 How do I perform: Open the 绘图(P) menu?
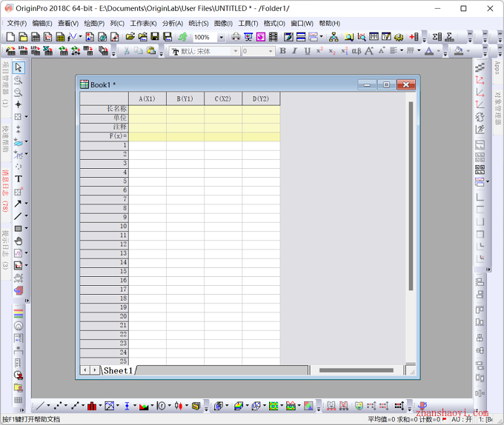click(94, 24)
